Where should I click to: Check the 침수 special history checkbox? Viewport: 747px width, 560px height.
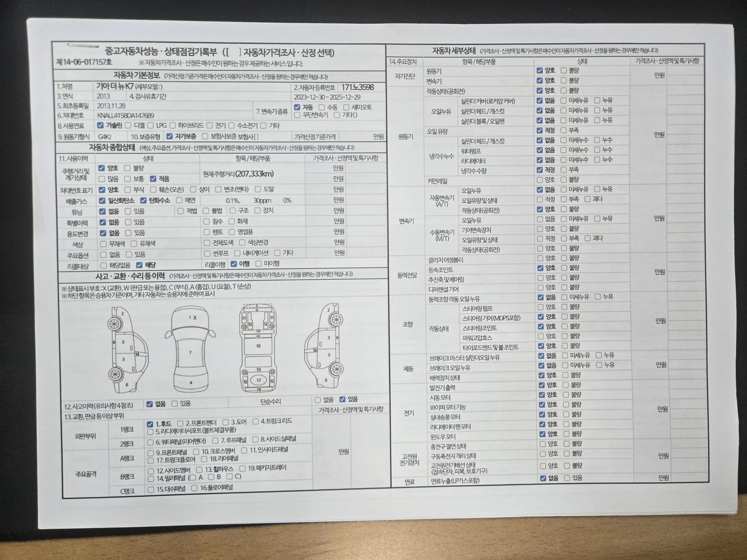pos(206,222)
